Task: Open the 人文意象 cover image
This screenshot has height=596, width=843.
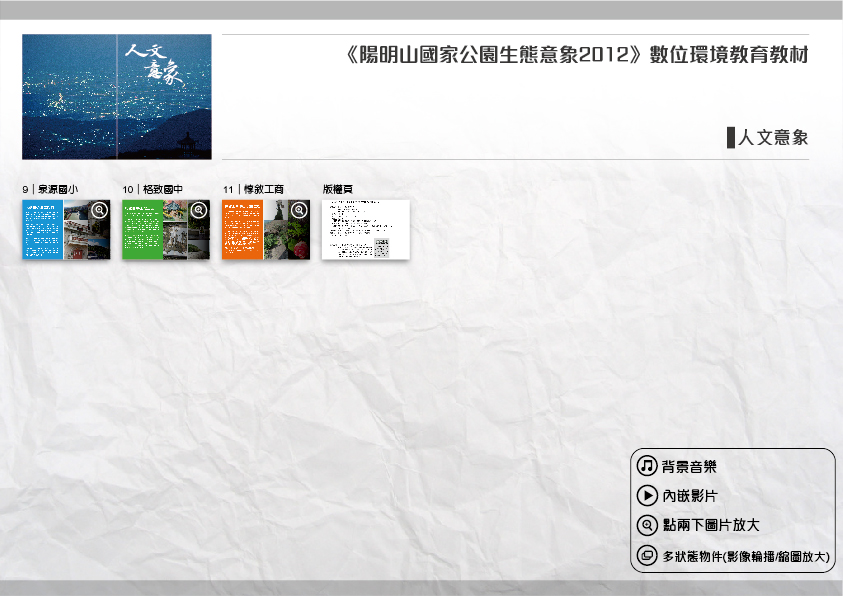Action: pyautogui.click(x=117, y=97)
